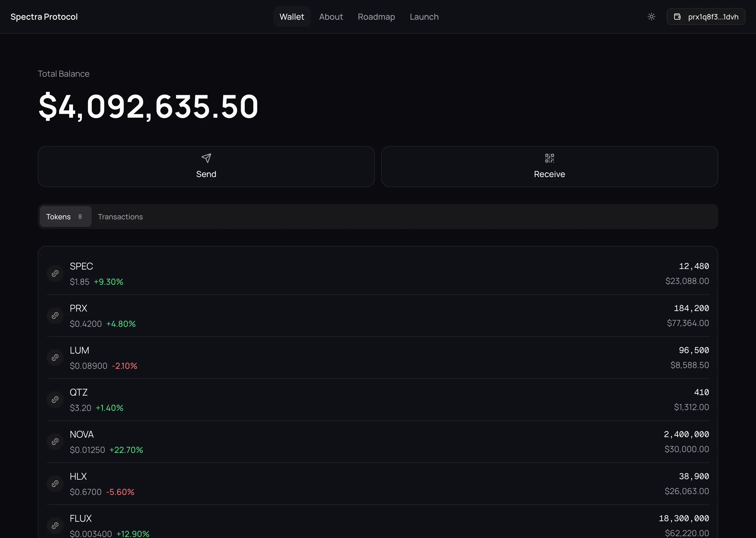Screen dimensions: 756x538
Task: Click the PRX token icon
Action: [55, 315]
